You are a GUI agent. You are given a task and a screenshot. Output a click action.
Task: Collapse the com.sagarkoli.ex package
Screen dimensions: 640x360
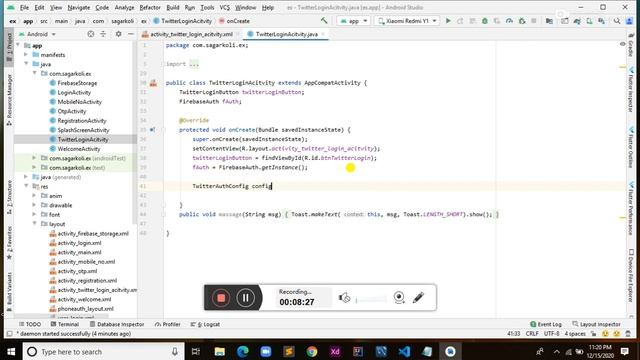coord(34,73)
